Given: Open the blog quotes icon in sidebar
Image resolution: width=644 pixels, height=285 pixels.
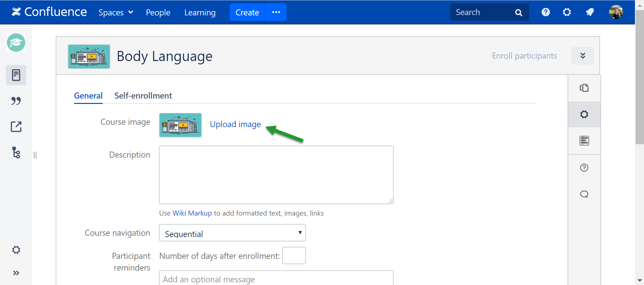Looking at the screenshot, I should coord(16,101).
